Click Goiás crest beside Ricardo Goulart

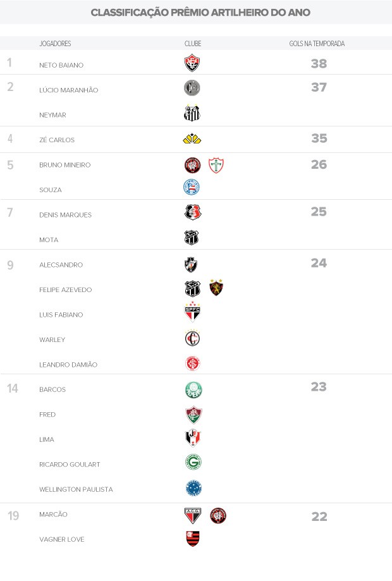click(193, 463)
